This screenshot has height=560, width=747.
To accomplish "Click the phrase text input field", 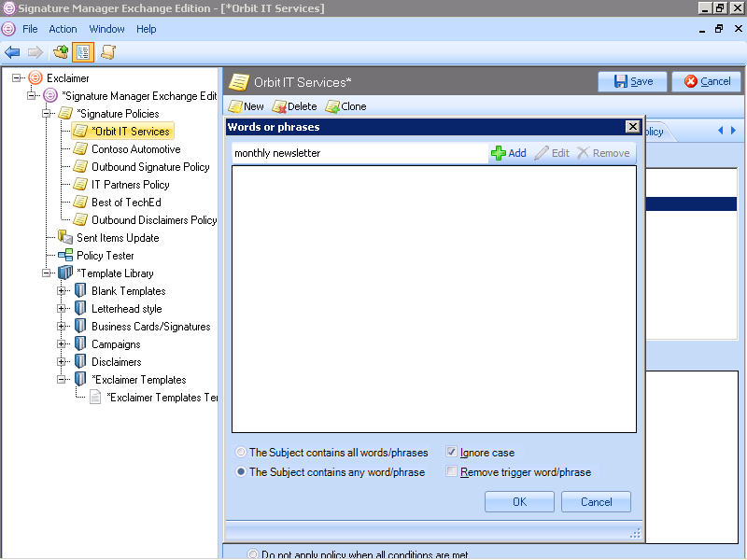I will (360, 153).
